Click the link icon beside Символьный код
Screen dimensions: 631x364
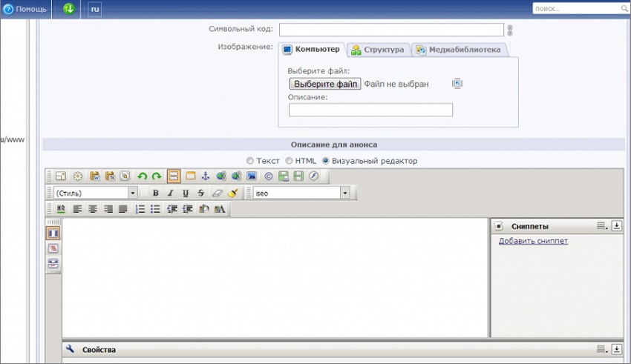tap(510, 30)
